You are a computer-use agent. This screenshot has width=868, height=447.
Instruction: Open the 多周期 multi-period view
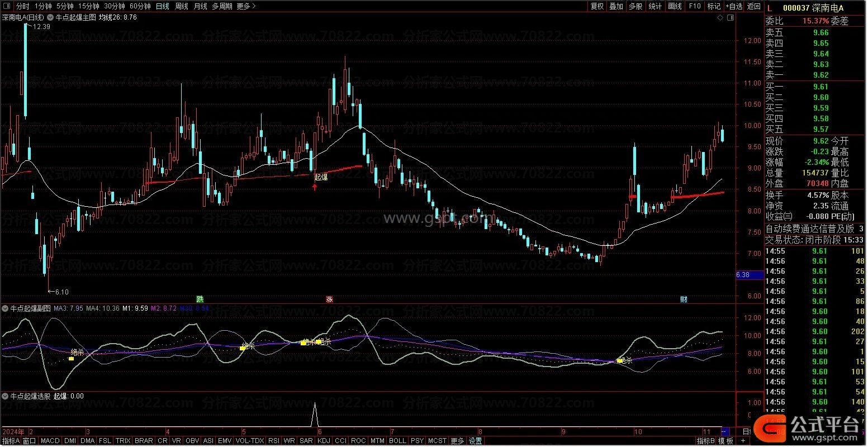(222, 7)
